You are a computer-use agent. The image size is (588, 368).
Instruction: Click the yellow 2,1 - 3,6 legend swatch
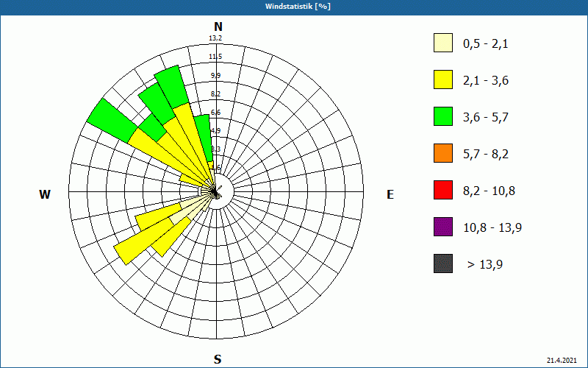pos(443,79)
